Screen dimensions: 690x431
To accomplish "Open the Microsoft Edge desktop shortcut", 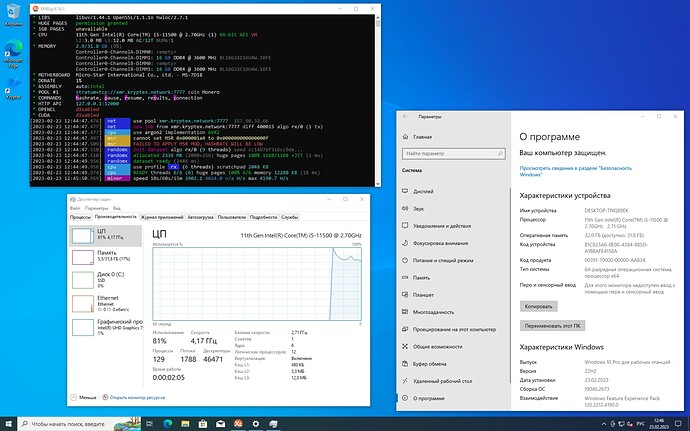I will (x=13, y=54).
